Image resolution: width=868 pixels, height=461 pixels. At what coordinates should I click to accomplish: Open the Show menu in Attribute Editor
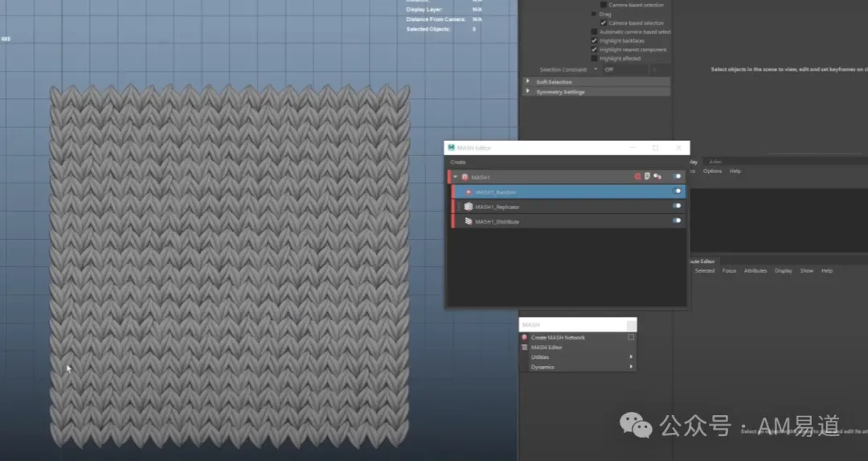(x=807, y=271)
